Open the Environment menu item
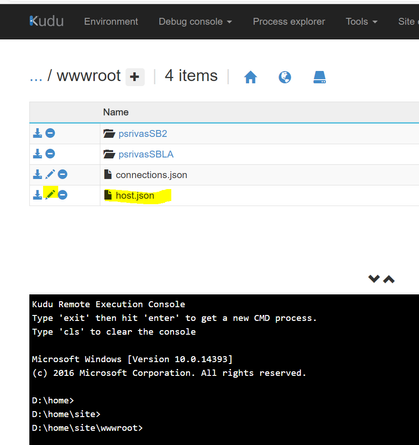 coord(111,22)
